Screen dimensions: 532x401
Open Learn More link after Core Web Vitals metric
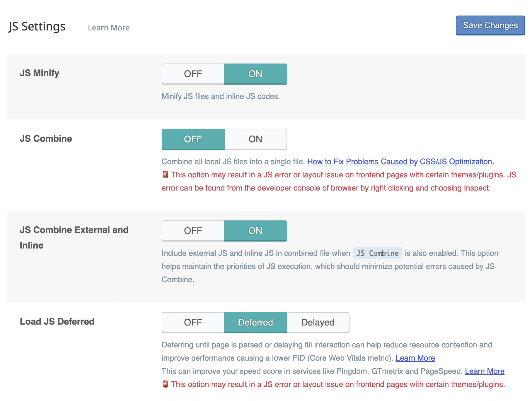415,358
